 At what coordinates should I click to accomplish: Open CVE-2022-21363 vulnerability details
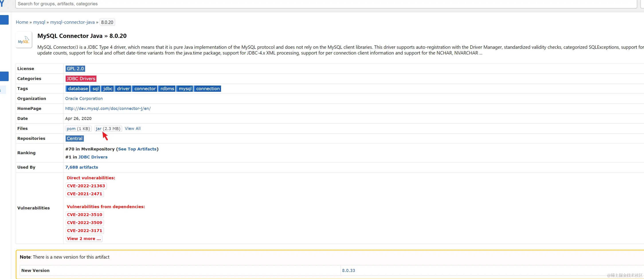tap(86, 186)
